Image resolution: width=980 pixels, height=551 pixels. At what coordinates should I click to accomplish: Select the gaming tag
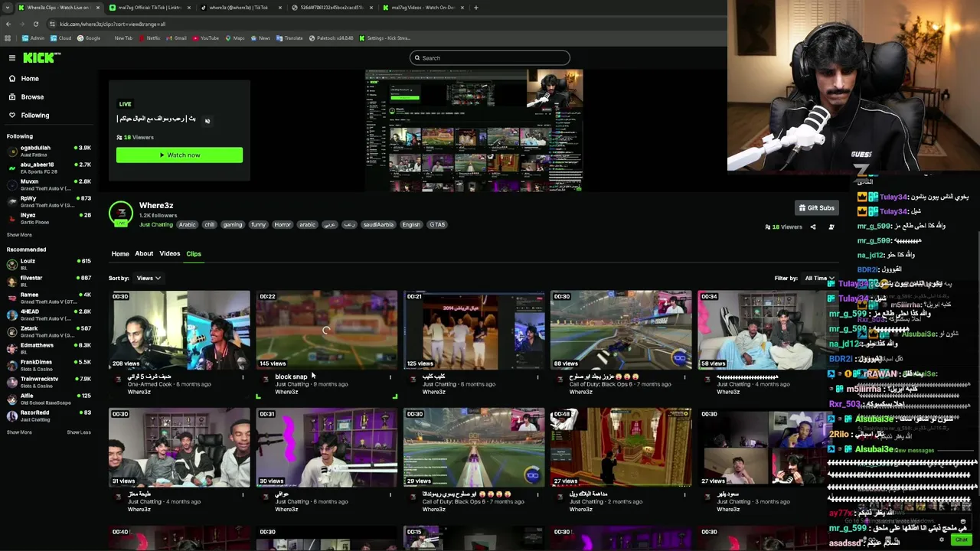(x=233, y=225)
